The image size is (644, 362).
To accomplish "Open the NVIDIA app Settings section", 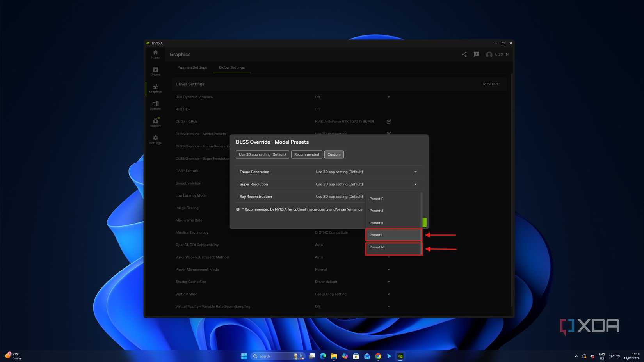I will (x=155, y=140).
